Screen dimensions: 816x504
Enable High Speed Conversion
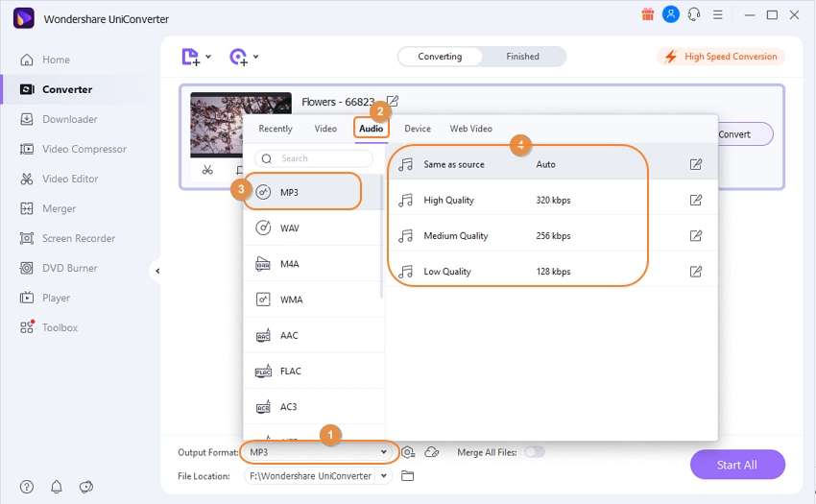point(721,57)
